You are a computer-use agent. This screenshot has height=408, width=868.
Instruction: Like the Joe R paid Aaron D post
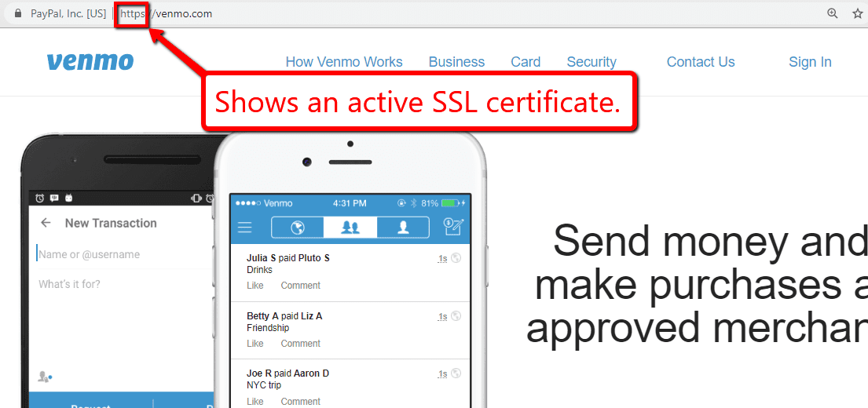tap(255, 402)
